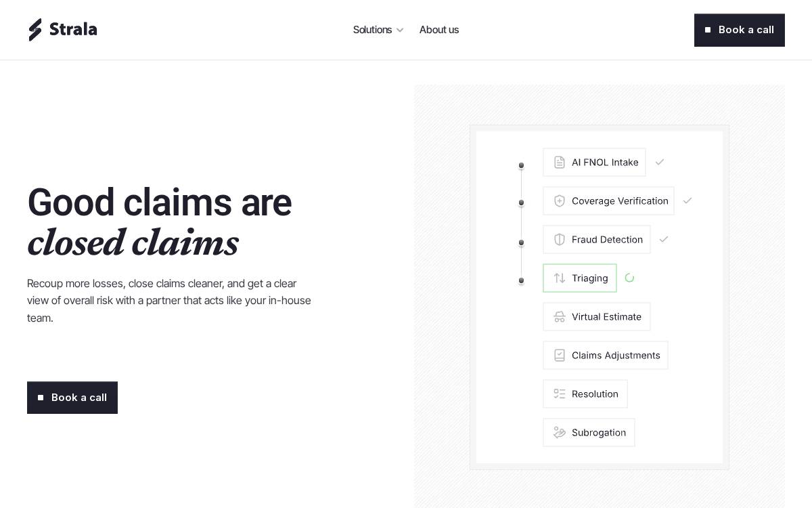Click the timeline dot next to Triaging
The height and width of the screenshot is (508, 812).
pyautogui.click(x=521, y=280)
